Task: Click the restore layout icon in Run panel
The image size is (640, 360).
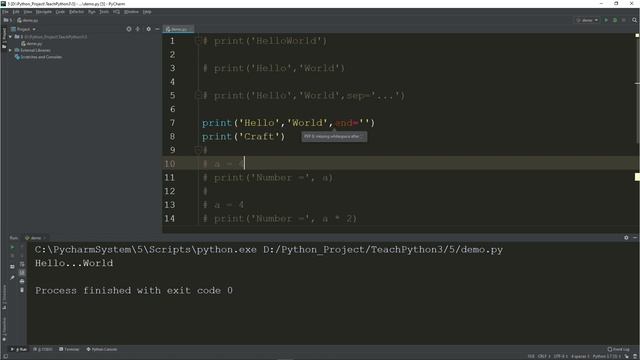Action: click(x=12, y=267)
